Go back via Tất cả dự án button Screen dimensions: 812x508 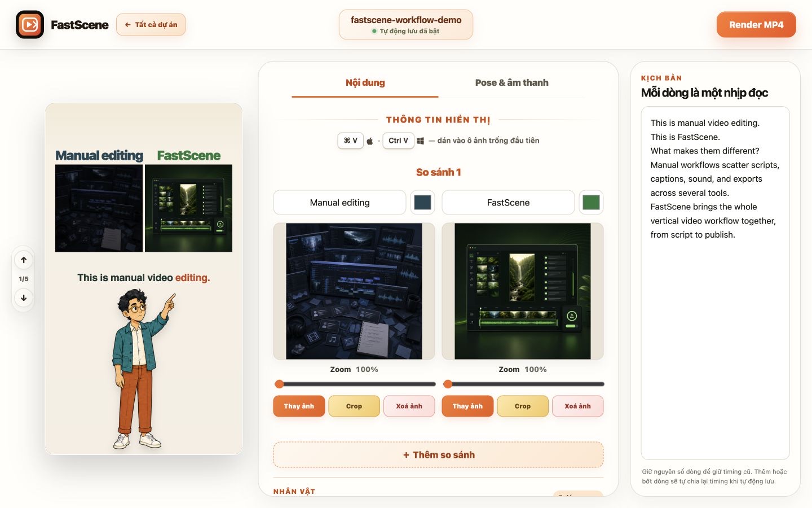[x=151, y=25]
